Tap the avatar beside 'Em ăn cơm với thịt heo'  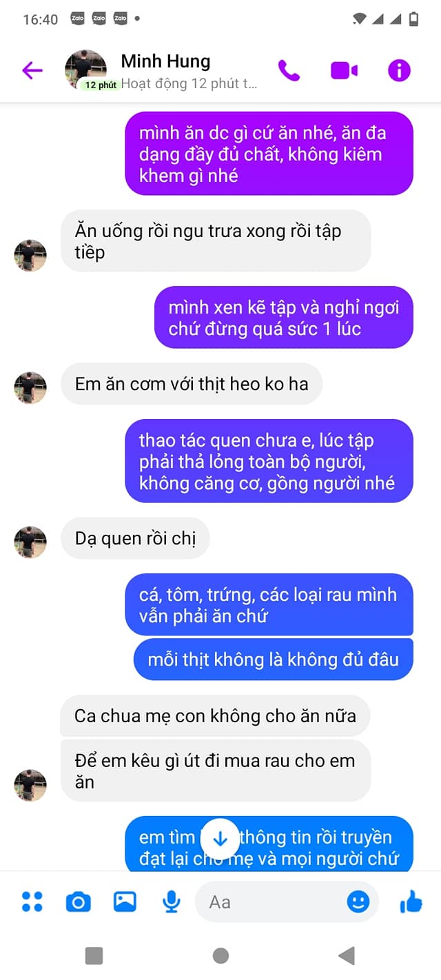[x=30, y=388]
